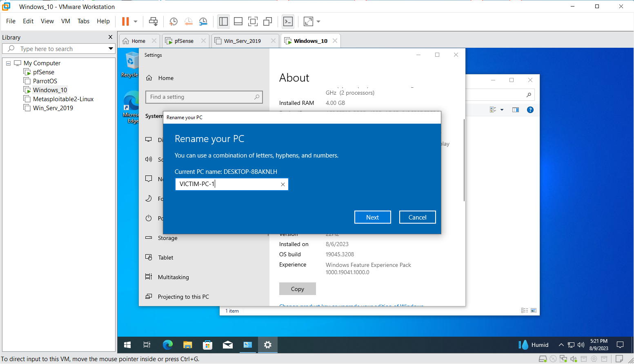Open the VM menu
The image size is (634, 364).
(66, 21)
